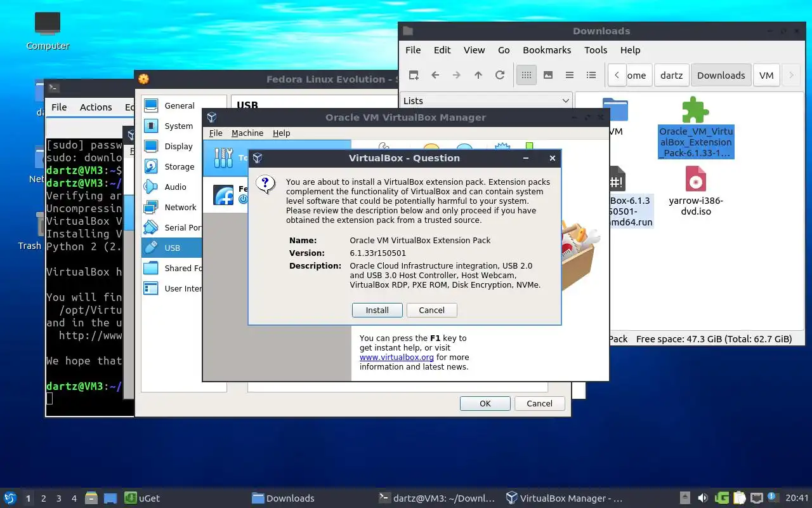Show later path buttons in file manager
The width and height of the screenshot is (812, 508).
click(791, 75)
